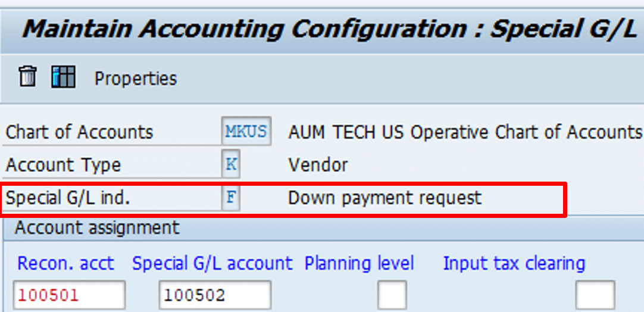Click the Down payment request text
Screen dimensions: 644x312
point(385,198)
